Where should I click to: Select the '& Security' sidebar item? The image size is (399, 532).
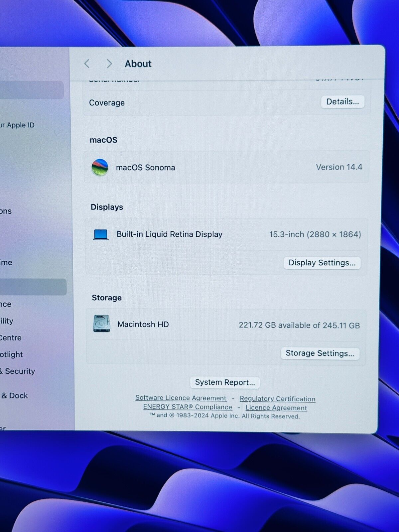[17, 371]
